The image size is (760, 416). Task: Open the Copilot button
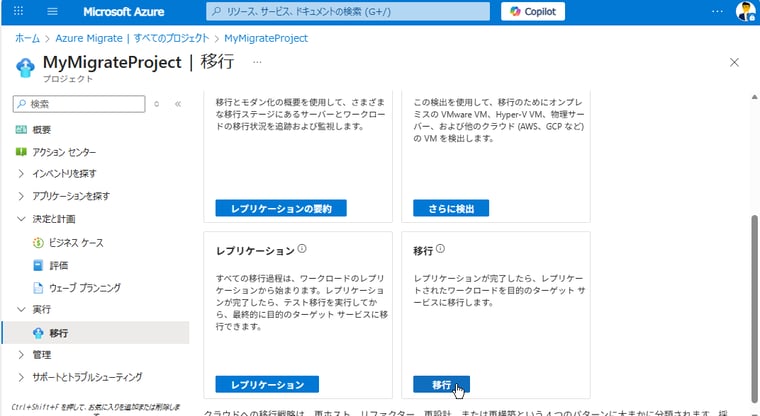[x=533, y=12]
